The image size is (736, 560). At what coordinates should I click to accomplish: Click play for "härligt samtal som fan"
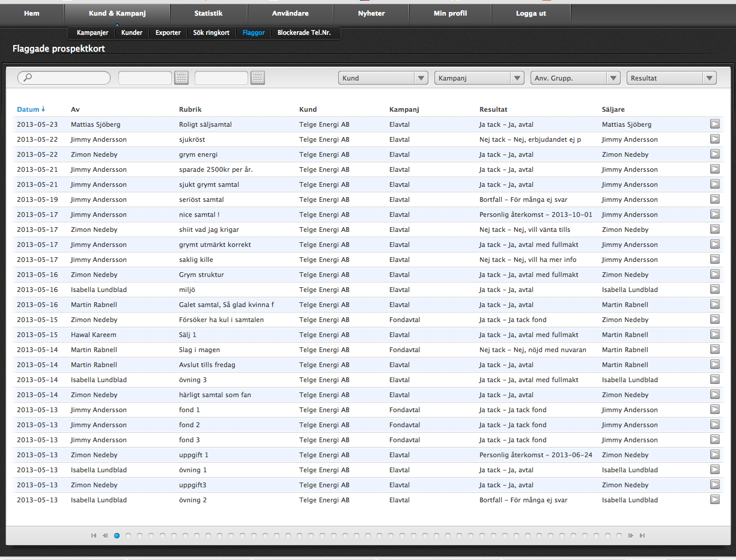(x=714, y=394)
